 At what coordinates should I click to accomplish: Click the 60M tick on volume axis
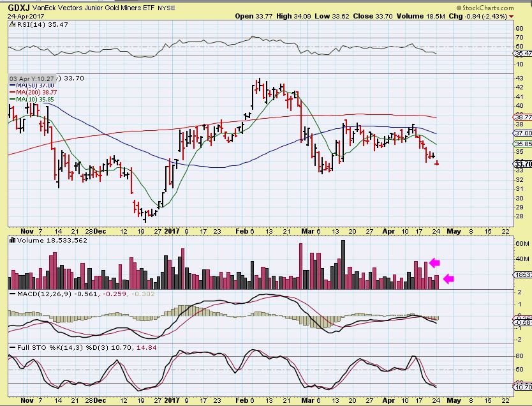(522, 244)
